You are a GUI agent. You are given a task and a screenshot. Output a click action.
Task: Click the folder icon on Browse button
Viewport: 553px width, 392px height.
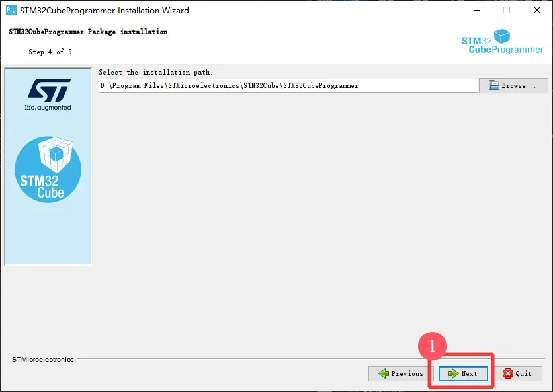point(493,85)
